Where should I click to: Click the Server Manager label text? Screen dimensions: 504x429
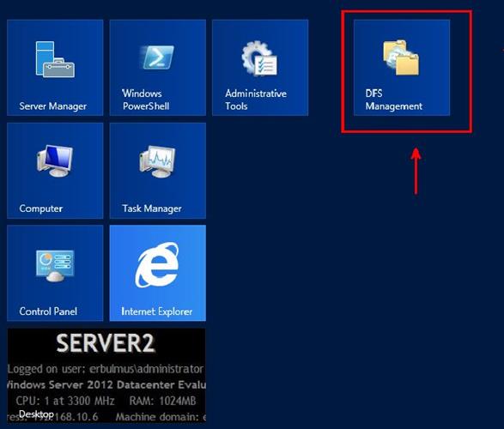tap(52, 106)
